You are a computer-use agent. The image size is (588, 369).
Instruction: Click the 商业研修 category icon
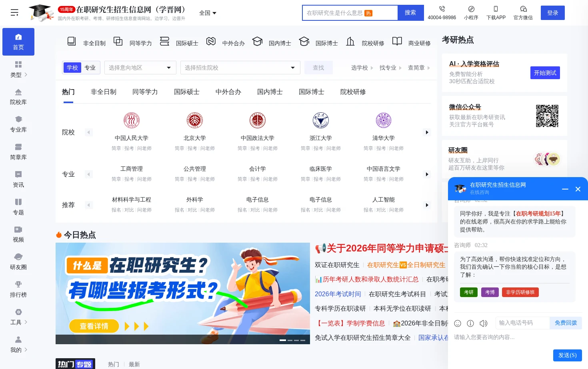tap(397, 41)
